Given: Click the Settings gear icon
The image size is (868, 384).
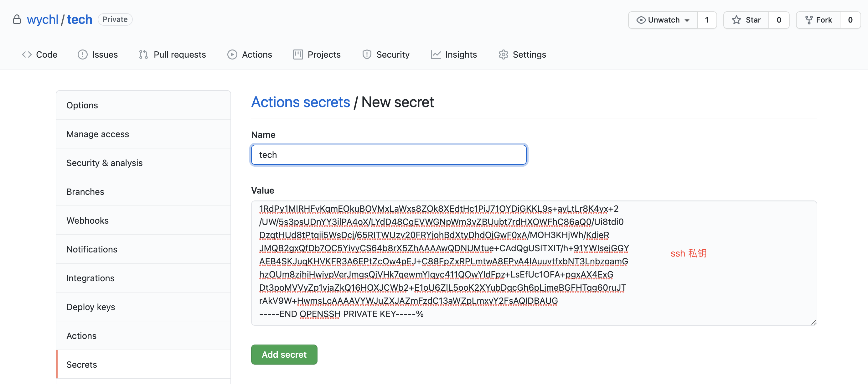Looking at the screenshot, I should [x=504, y=54].
